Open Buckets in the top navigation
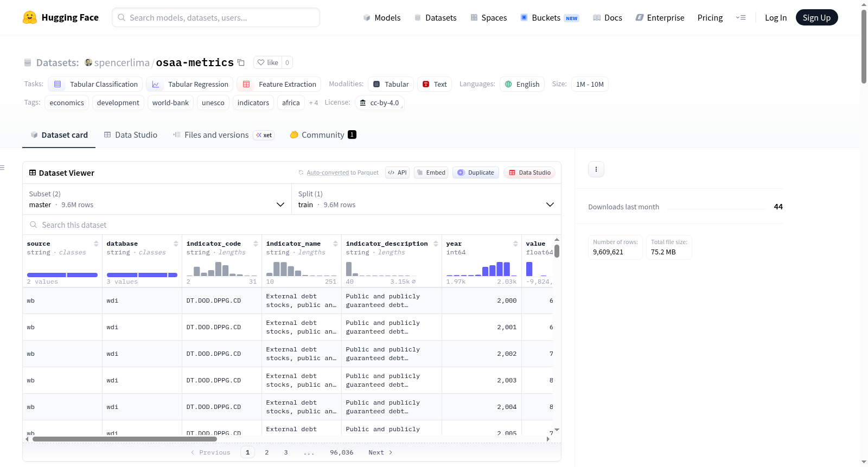 tap(550, 17)
